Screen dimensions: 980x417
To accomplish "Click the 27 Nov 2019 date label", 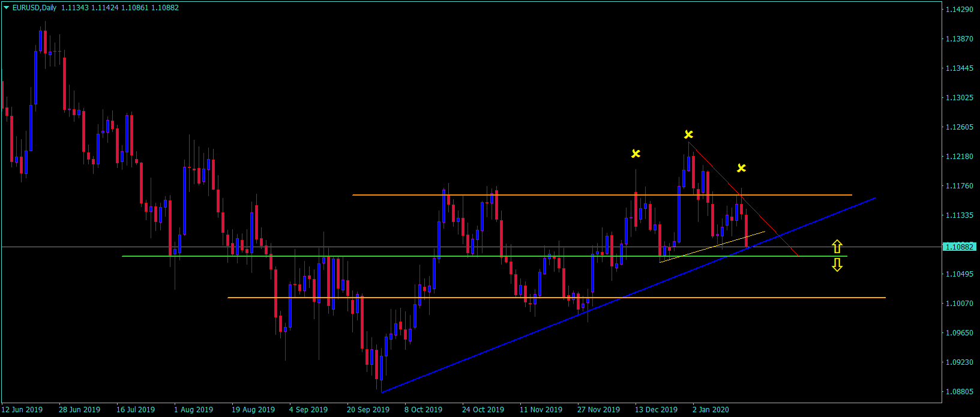I will click(x=598, y=410).
